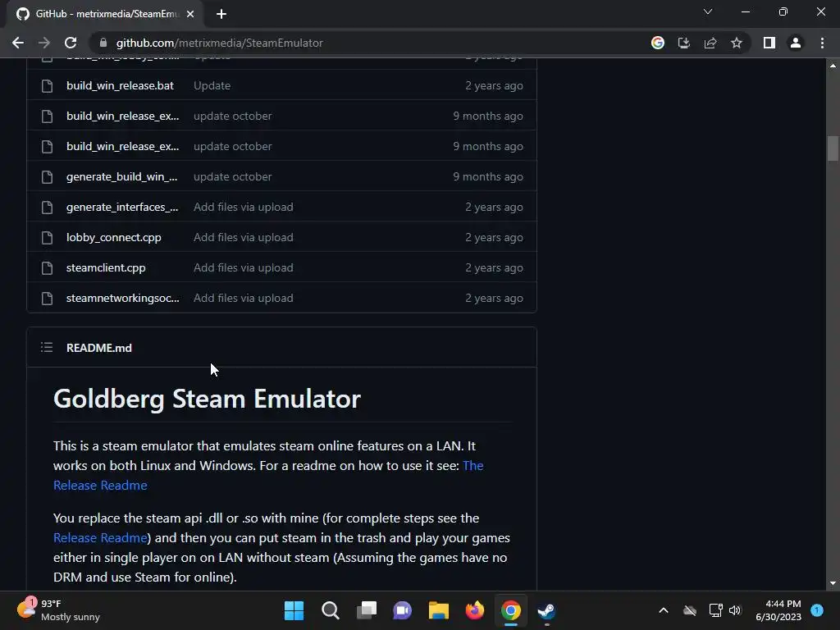Viewport: 840px width, 630px height.
Task: Open File Explorer from taskbar
Action: [x=438, y=610]
